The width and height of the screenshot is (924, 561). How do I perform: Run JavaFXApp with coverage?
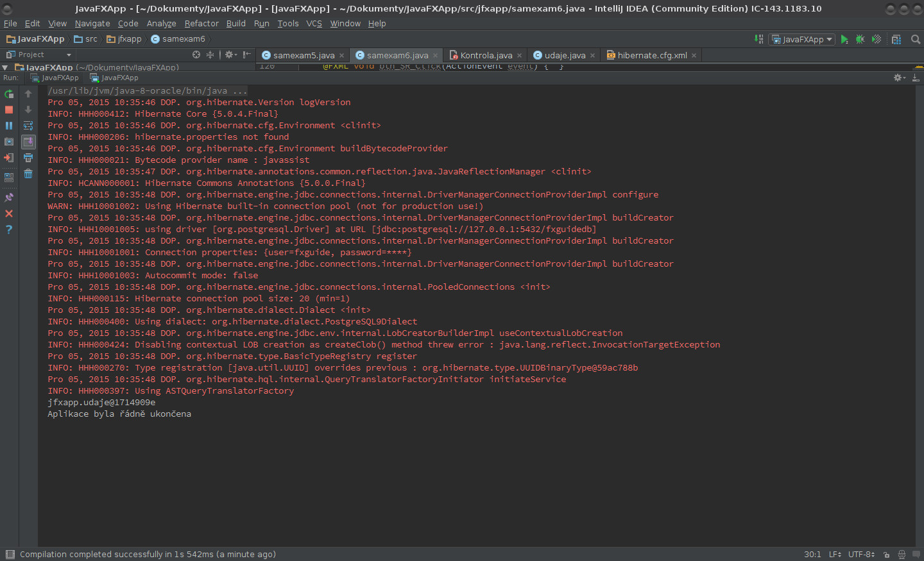(877, 40)
